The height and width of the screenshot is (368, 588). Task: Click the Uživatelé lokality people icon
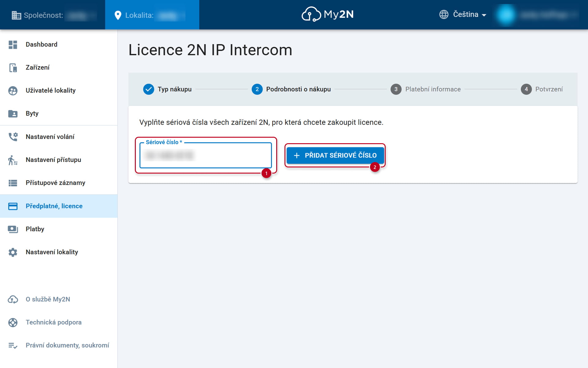tap(13, 90)
